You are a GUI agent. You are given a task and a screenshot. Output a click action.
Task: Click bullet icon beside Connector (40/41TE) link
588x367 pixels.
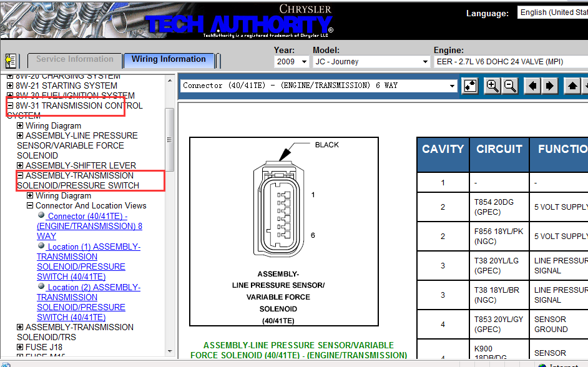[42, 215]
